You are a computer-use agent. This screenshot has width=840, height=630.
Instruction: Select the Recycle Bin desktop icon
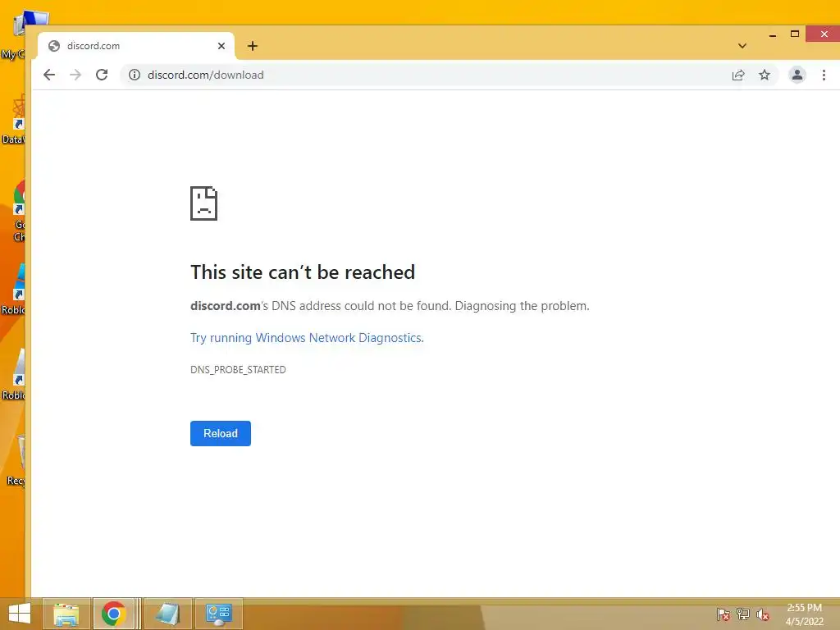[16, 461]
